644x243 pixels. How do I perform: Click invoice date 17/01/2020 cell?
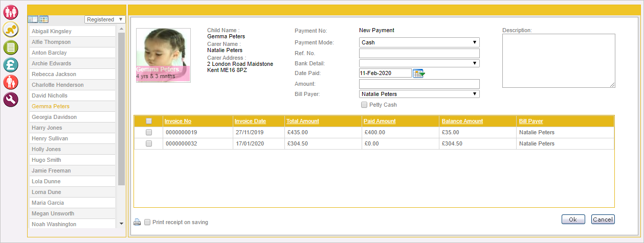tap(258, 143)
